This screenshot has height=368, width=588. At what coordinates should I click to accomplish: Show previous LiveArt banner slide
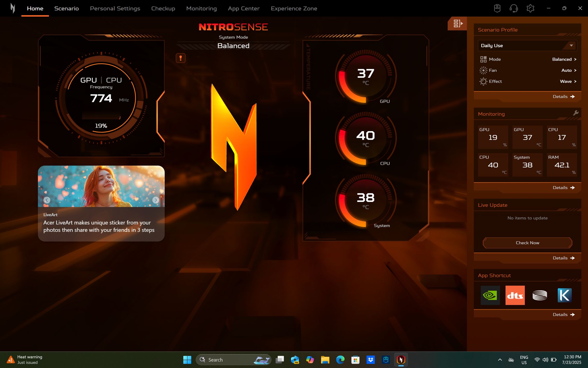coord(47,200)
